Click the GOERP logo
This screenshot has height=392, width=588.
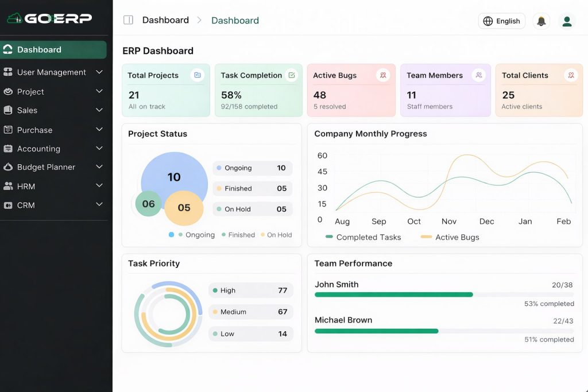(49, 18)
